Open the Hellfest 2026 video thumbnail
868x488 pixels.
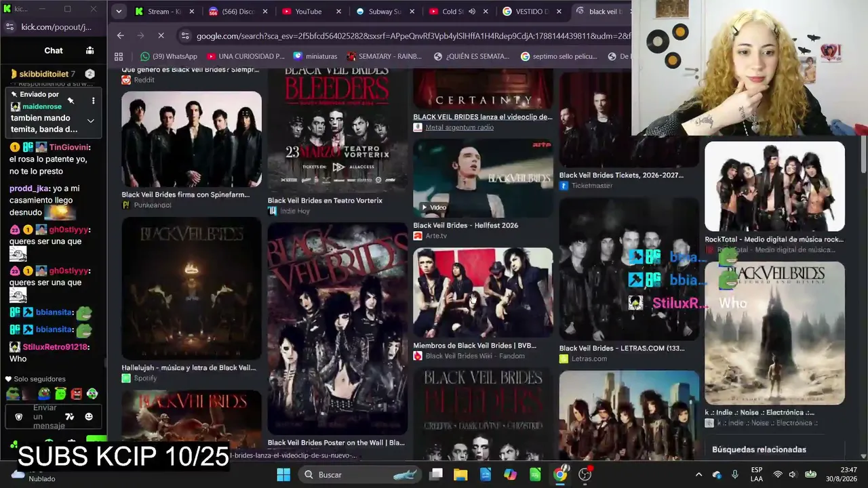(x=483, y=178)
